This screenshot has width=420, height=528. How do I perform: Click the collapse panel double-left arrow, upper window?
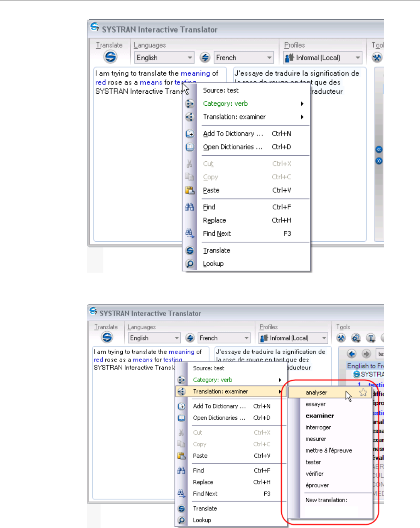(x=379, y=150)
